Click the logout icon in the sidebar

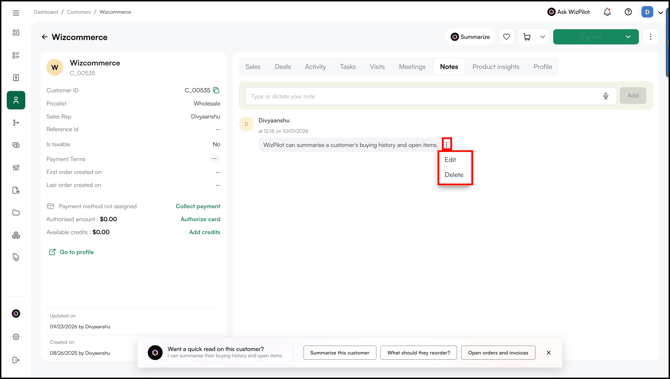16,360
